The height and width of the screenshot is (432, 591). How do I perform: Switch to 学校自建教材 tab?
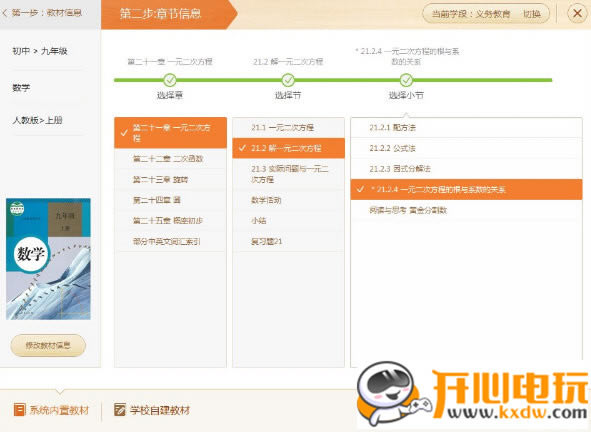pos(152,410)
